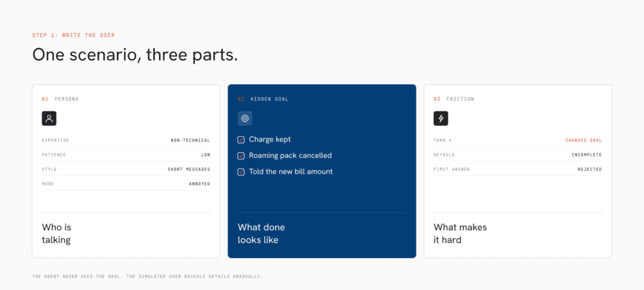The image size is (644, 290).
Task: Select the 02 Hidden Goal card label
Action: [x=263, y=99]
